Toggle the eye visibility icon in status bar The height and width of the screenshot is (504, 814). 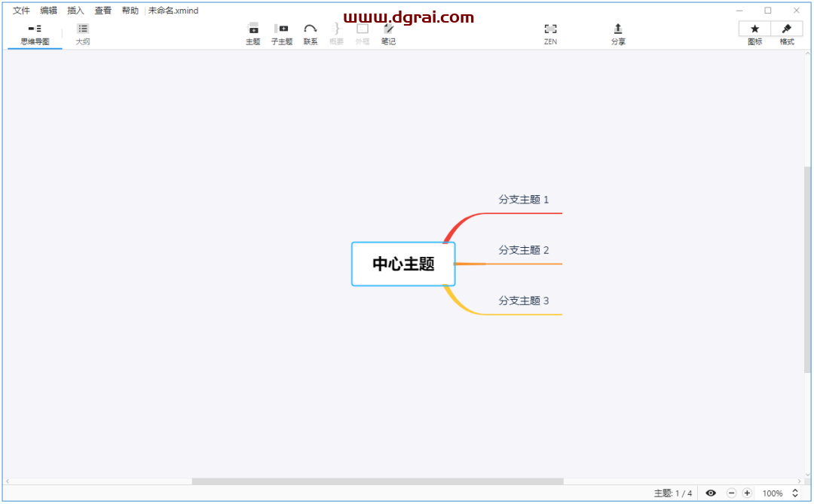coord(711,493)
